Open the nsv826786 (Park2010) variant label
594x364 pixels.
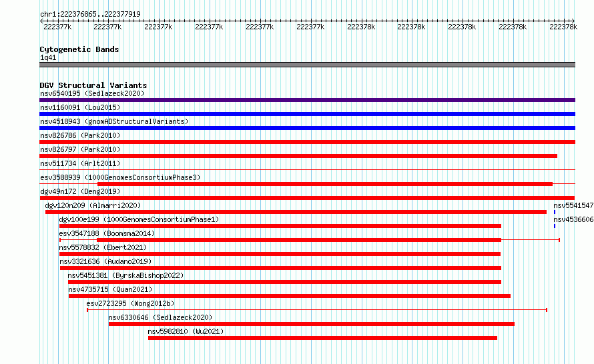80,135
